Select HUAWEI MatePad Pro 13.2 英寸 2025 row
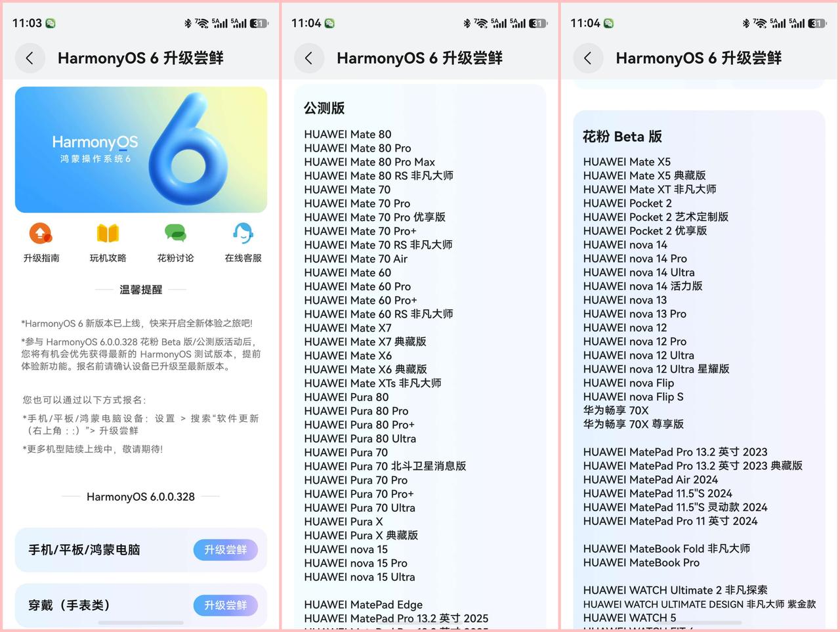This screenshot has height=632, width=840. pyautogui.click(x=396, y=618)
